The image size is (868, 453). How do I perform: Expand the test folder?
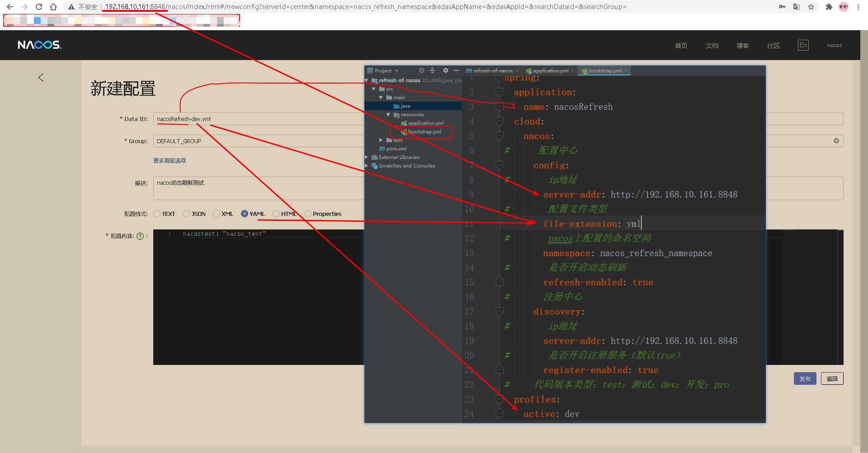(381, 140)
